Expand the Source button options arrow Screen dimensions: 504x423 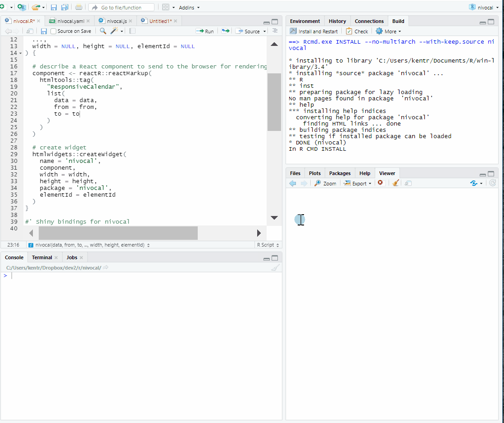pyautogui.click(x=264, y=31)
